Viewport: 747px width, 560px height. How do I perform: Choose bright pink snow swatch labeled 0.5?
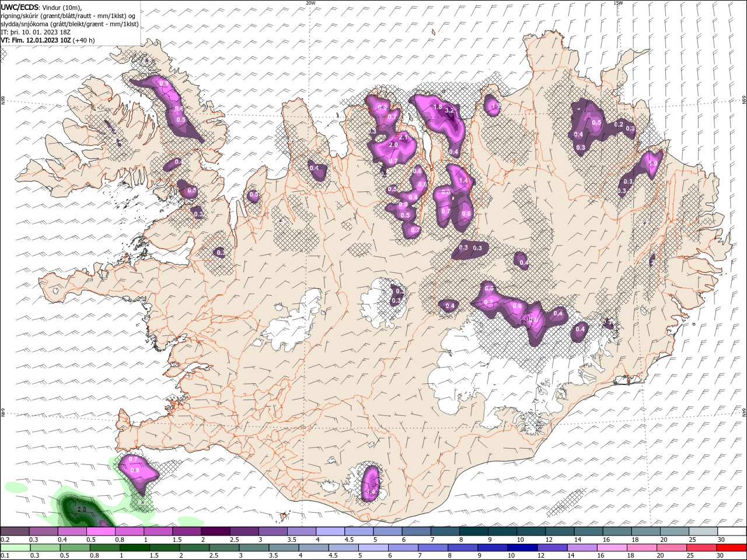100,531
